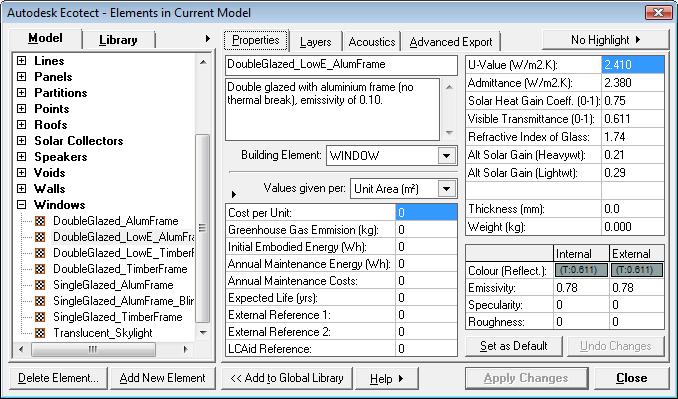Viewport: 678px width, 399px height.
Task: Collapse the Windows category
Action: click(x=22, y=205)
